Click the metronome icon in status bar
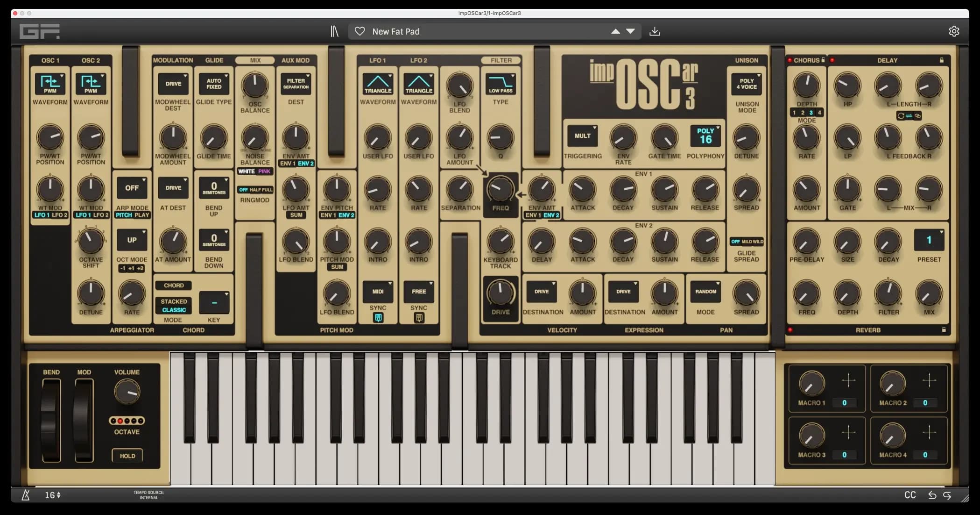Screen dimensions: 980x515 click(x=26, y=495)
